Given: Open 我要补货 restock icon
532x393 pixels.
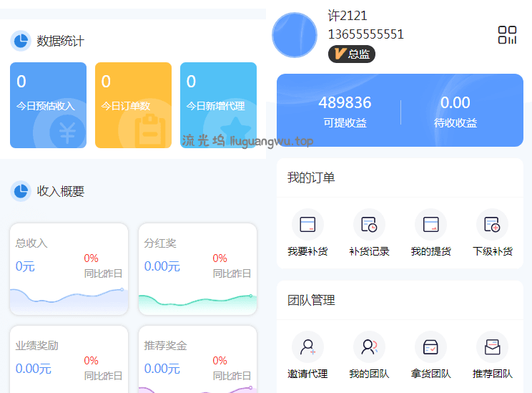Looking at the screenshot, I should click(x=307, y=225).
